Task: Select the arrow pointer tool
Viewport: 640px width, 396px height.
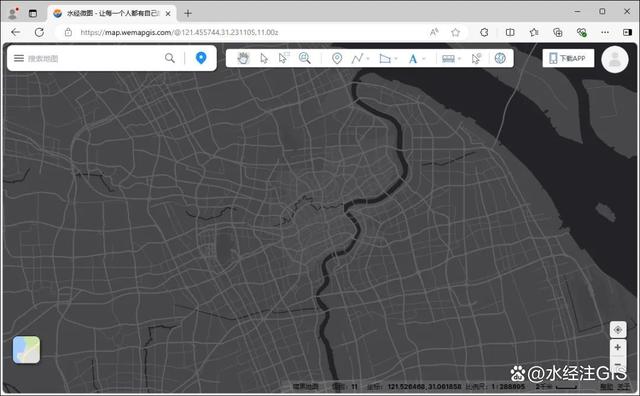Action: pyautogui.click(x=264, y=58)
